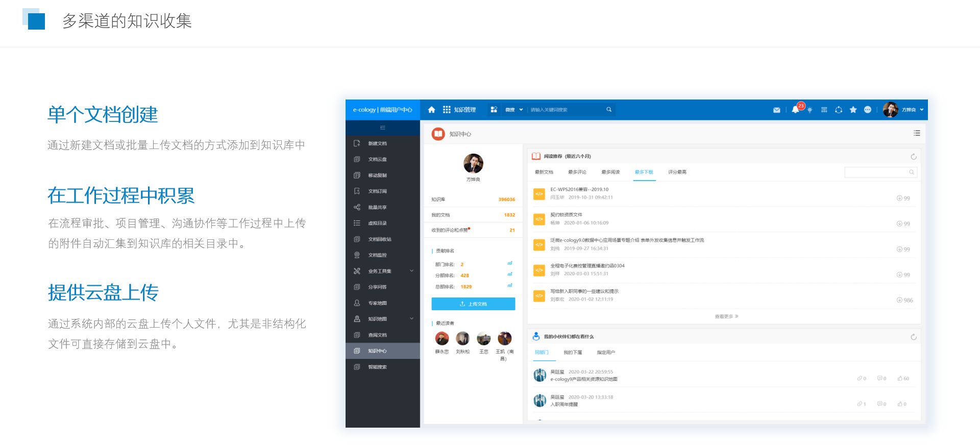Image resolution: width=980 pixels, height=446 pixels.
Task: Toggle the list view icon at top right
Action: (x=917, y=133)
